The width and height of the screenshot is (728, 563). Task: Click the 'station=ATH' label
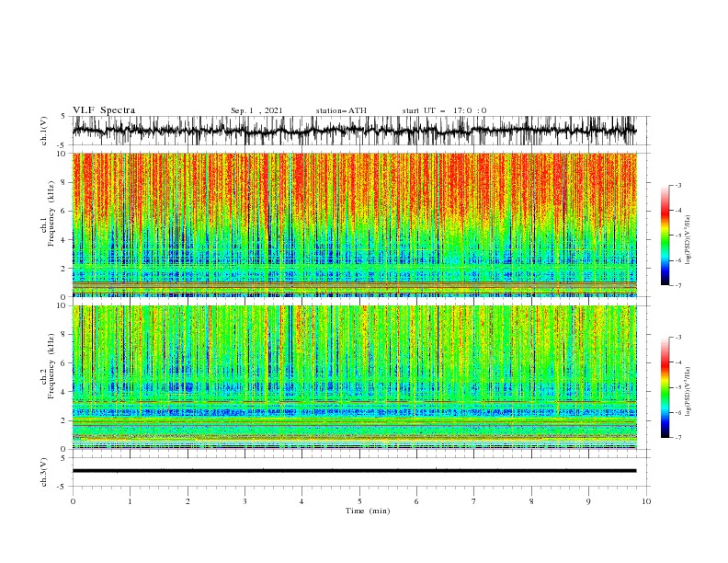[341, 110]
